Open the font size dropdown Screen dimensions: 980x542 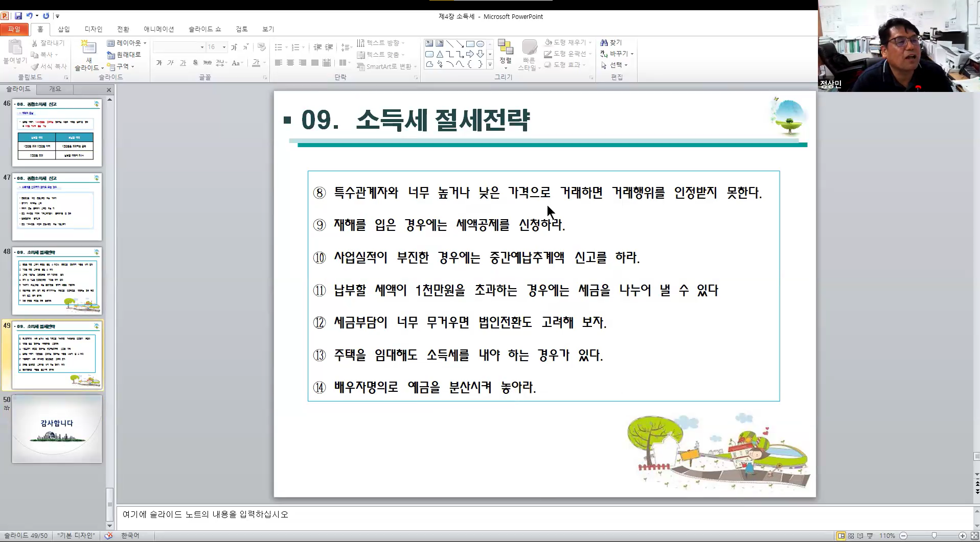(x=224, y=47)
